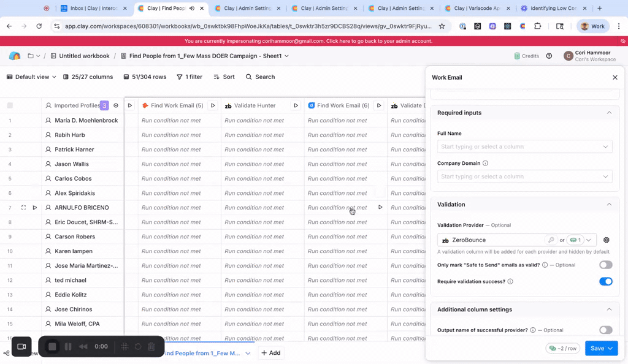Open the Company Domain column dropdown

point(524,176)
